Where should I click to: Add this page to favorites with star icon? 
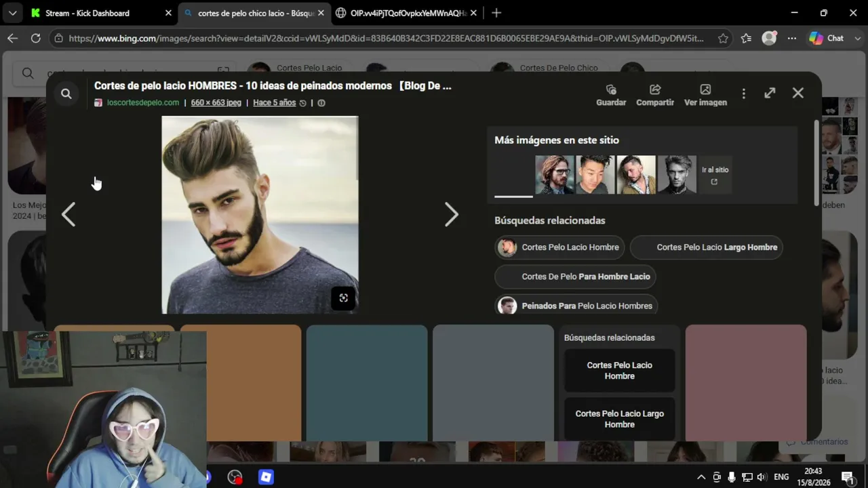(x=723, y=38)
